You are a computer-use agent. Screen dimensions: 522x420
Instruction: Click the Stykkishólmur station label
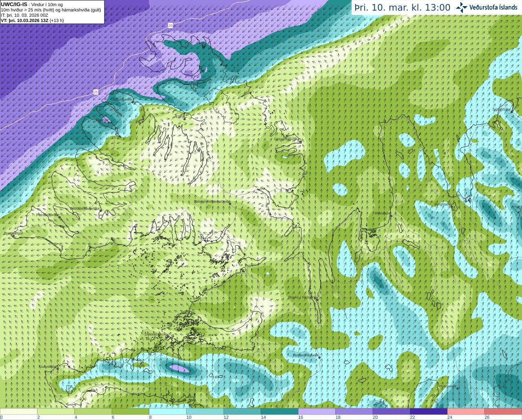coord(155,334)
